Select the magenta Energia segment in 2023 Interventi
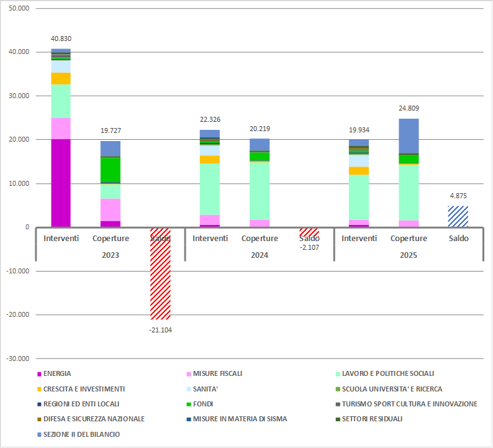This screenshot has height=448, width=493. pos(61,183)
